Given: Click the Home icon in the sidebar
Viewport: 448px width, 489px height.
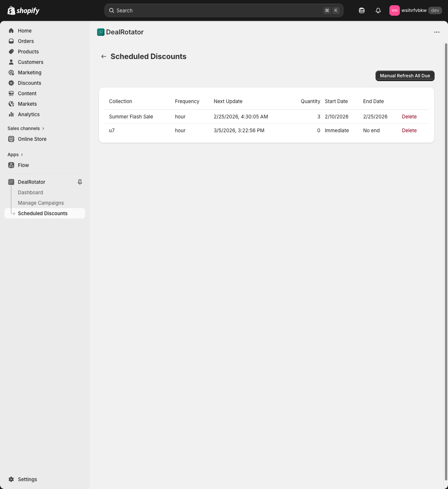Looking at the screenshot, I should pos(11,31).
